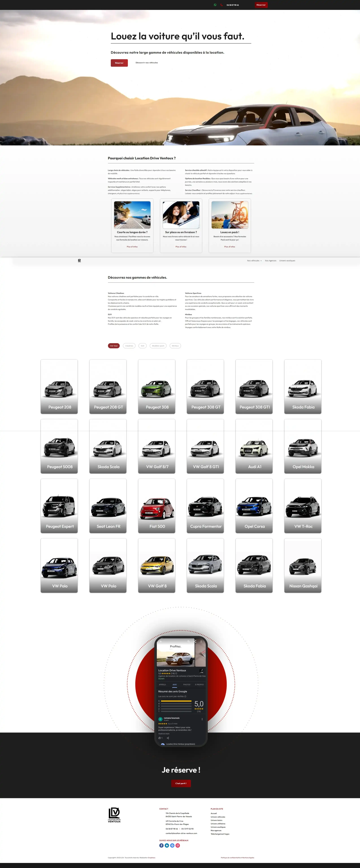360x868 pixels.
Task: Open the Grapheau credit link
Action: (x=152, y=858)
